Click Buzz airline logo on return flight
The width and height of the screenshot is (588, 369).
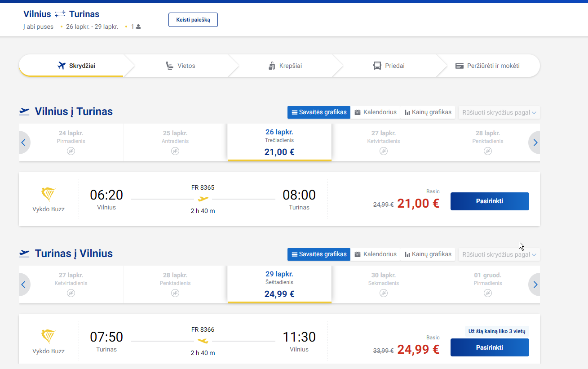coord(48,337)
